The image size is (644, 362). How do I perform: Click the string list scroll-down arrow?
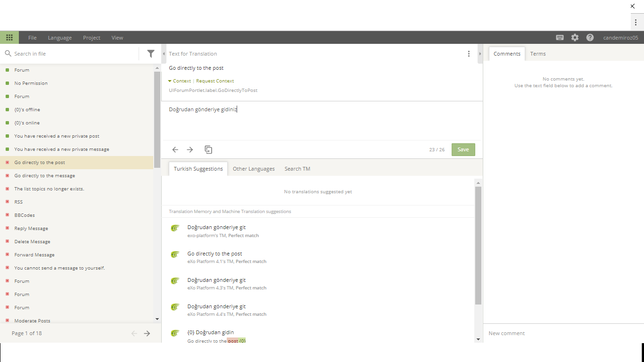point(157,320)
